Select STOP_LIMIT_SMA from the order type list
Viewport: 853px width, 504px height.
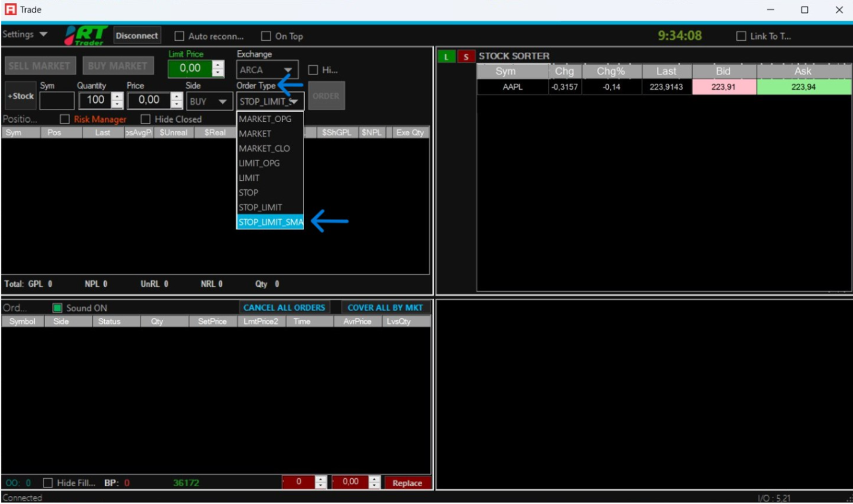coord(270,222)
